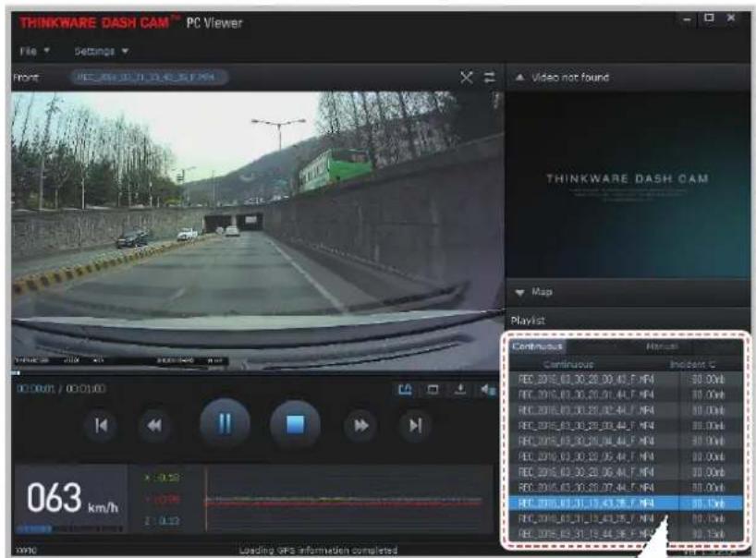The height and width of the screenshot is (558, 756).
Task: Switch to the Manual playlist tab
Action: [662, 346]
